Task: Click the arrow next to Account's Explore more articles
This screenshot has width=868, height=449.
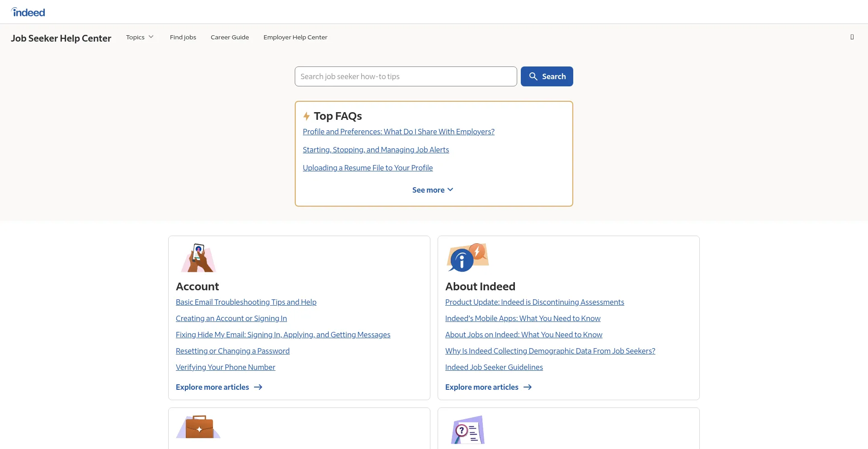Action: (x=258, y=387)
